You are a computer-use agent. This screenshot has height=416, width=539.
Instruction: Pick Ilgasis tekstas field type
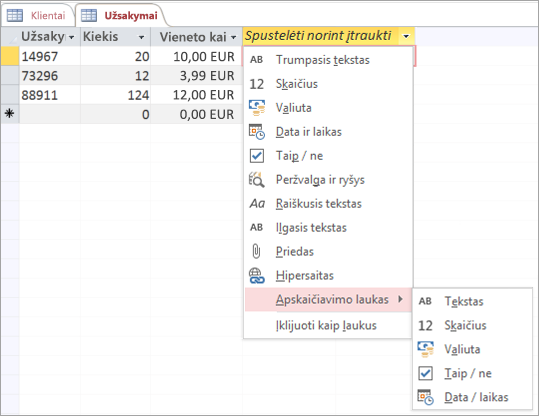pyautogui.click(x=328, y=228)
